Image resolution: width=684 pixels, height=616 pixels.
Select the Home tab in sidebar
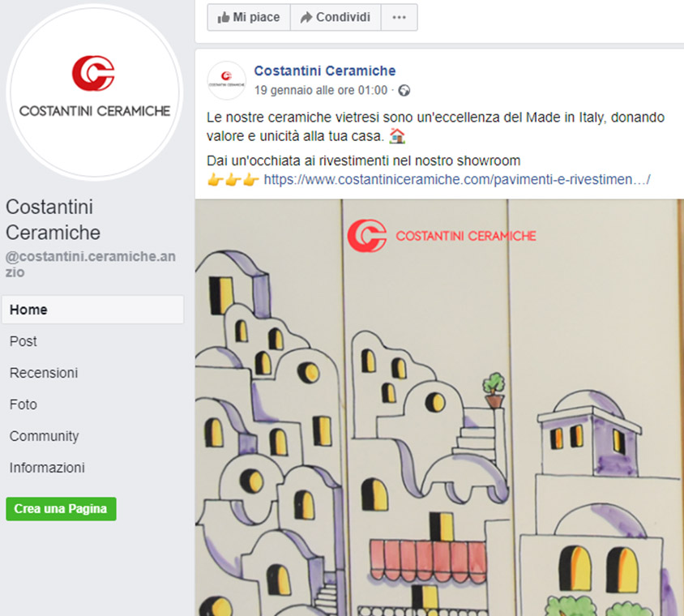(x=93, y=310)
